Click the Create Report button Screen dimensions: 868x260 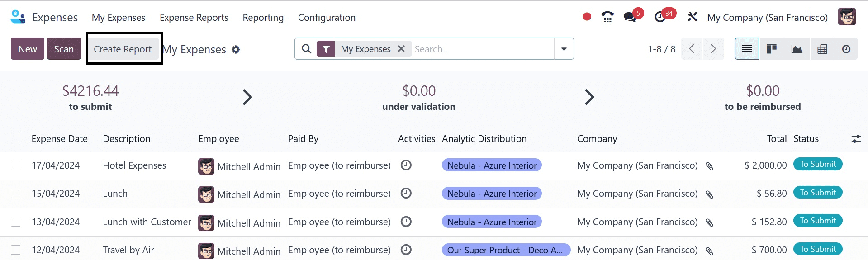click(x=123, y=49)
